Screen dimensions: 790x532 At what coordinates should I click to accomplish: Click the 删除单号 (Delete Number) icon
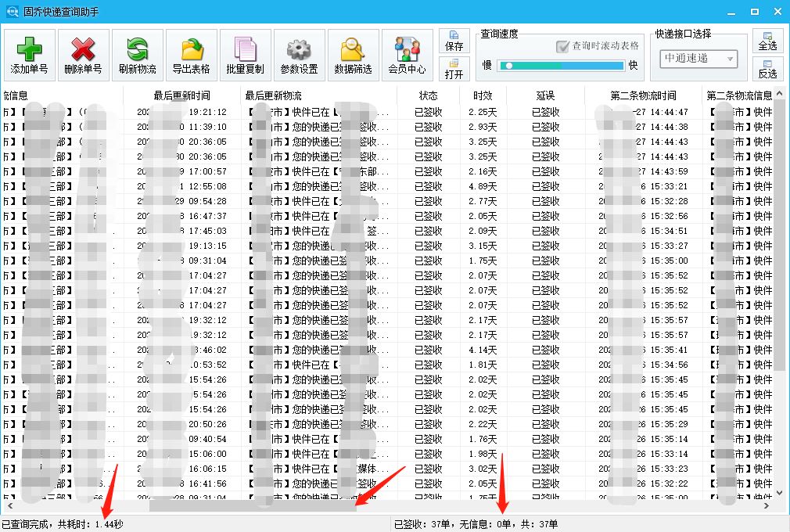tap(82, 54)
